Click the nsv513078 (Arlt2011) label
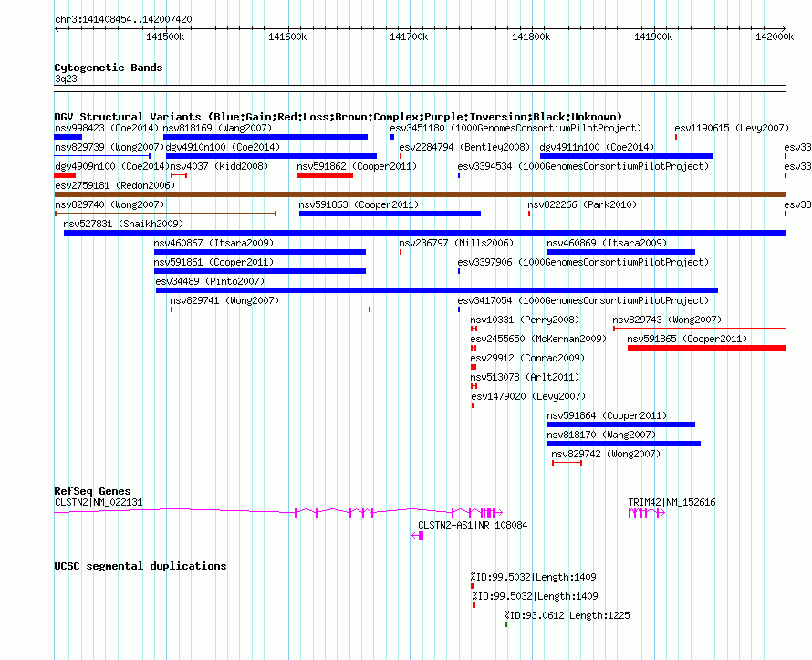This screenshot has height=660, width=812. coord(526,377)
